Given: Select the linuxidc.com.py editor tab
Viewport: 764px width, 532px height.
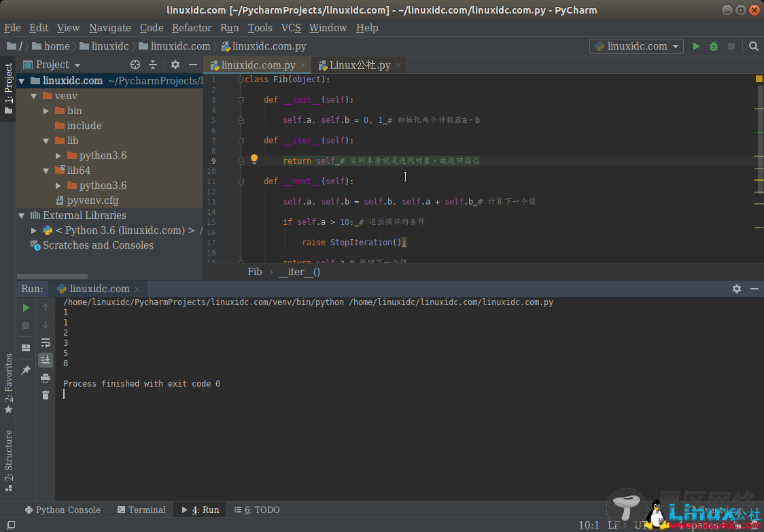Looking at the screenshot, I should coord(258,65).
